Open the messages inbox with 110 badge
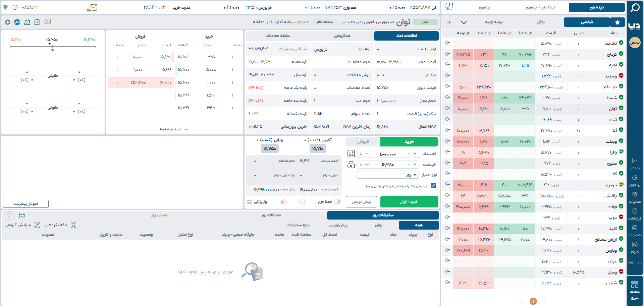Viewport: 644px width, 306px height. (92, 8)
